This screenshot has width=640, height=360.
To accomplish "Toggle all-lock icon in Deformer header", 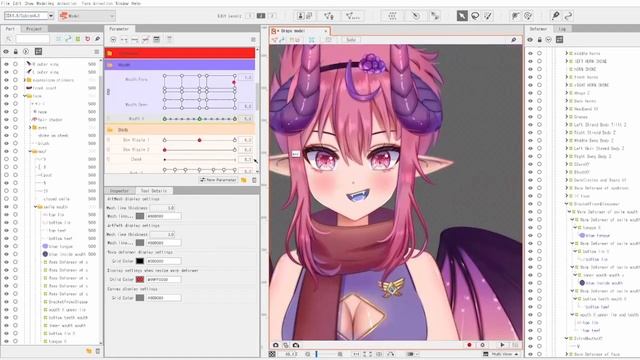I will point(540,40).
